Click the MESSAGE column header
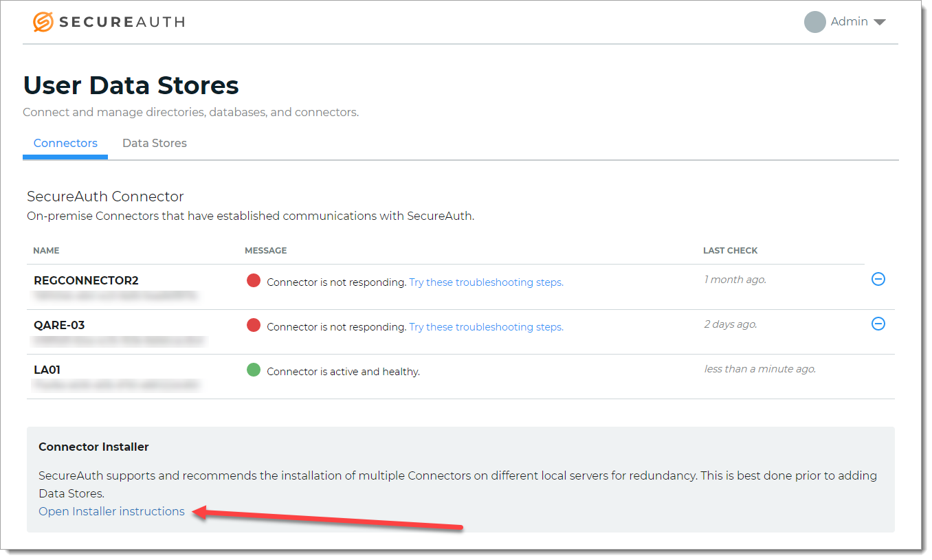 click(x=265, y=251)
